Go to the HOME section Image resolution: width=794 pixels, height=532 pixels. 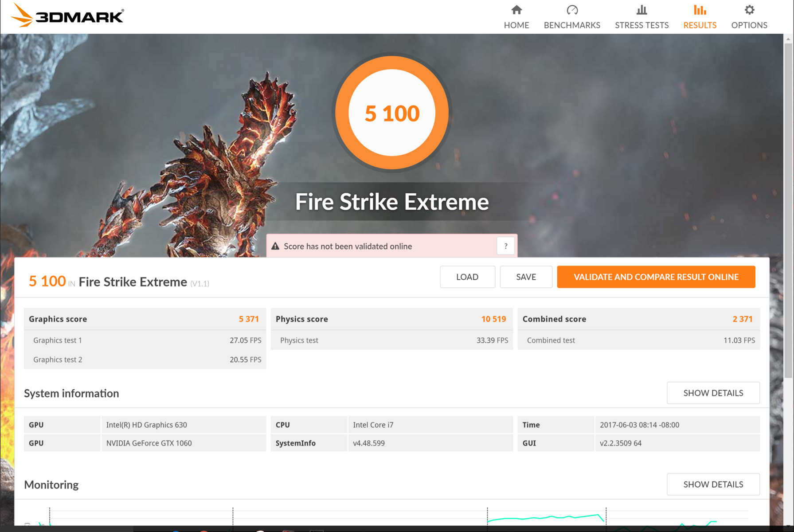click(516, 17)
